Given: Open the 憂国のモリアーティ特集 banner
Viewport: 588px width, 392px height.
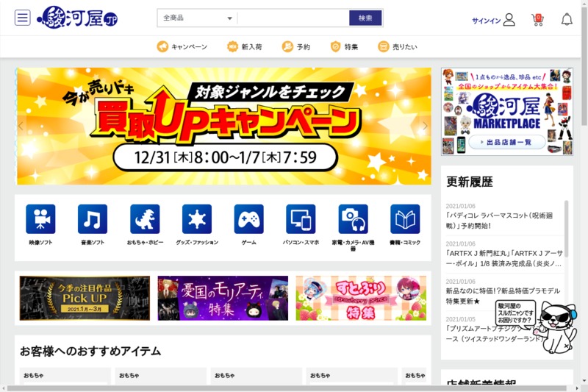Looking at the screenshot, I should tap(223, 298).
